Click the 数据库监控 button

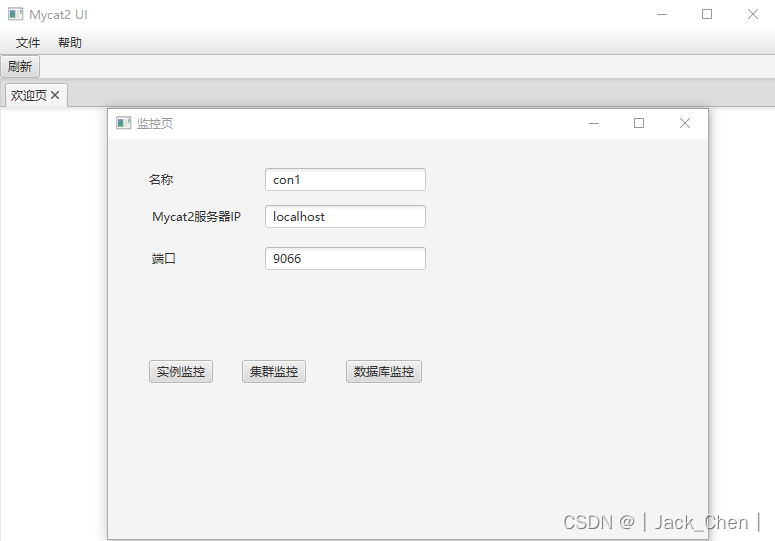tap(384, 372)
